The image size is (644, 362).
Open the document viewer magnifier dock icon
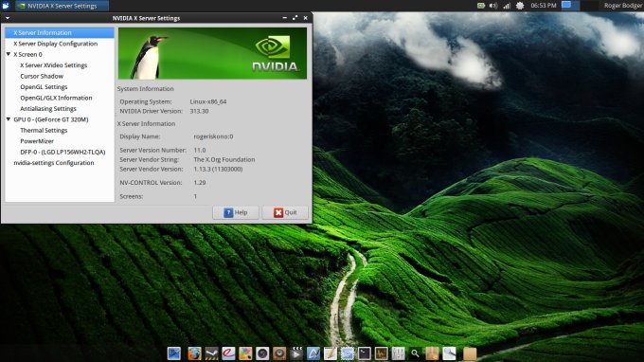pyautogui.click(x=449, y=353)
